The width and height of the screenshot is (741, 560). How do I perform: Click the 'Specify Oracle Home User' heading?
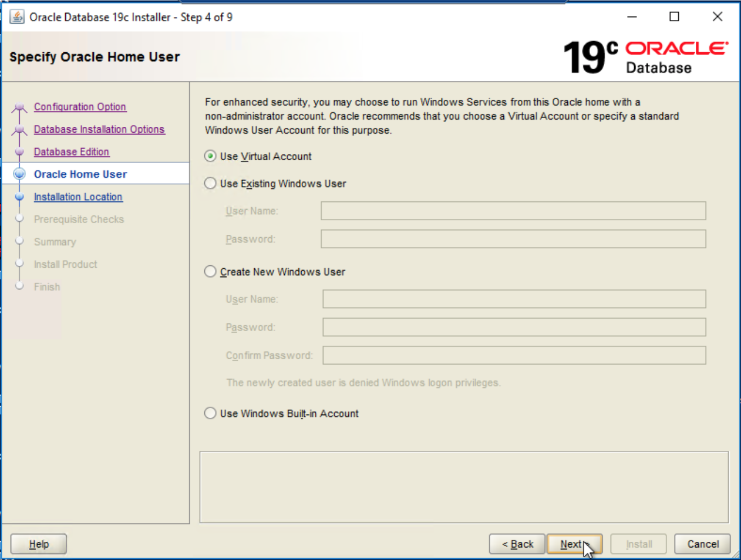click(x=95, y=57)
